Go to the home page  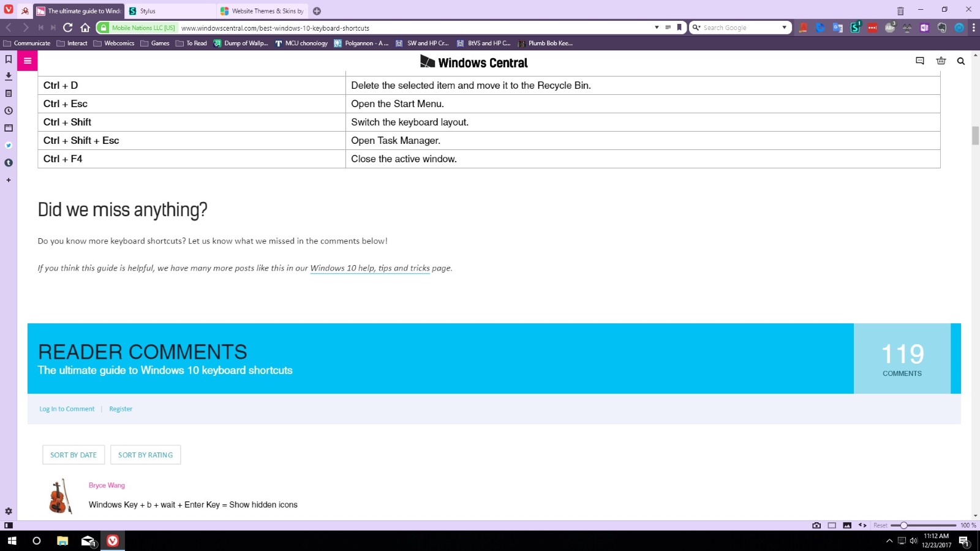tap(85, 28)
